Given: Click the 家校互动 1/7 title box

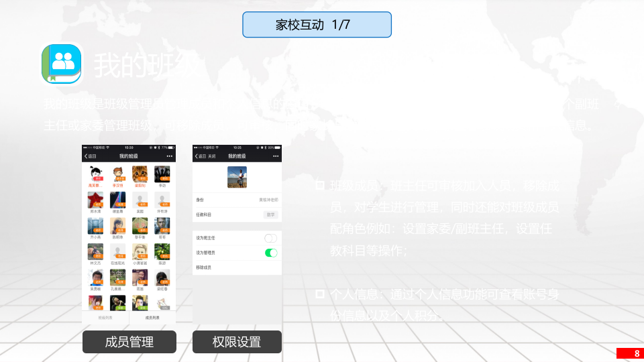Looking at the screenshot, I should tap(317, 25).
